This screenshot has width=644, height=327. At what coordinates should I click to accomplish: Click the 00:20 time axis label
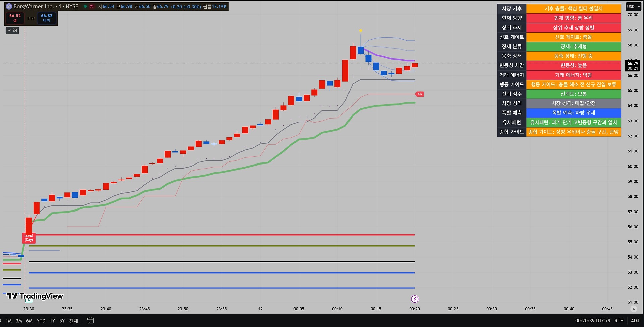click(x=415, y=309)
